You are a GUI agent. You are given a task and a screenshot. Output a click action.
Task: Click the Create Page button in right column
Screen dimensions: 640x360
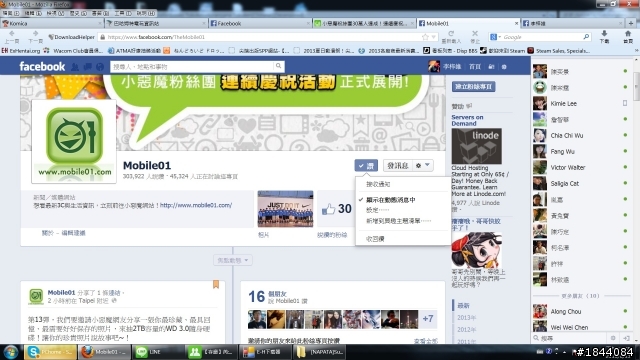coord(473,87)
